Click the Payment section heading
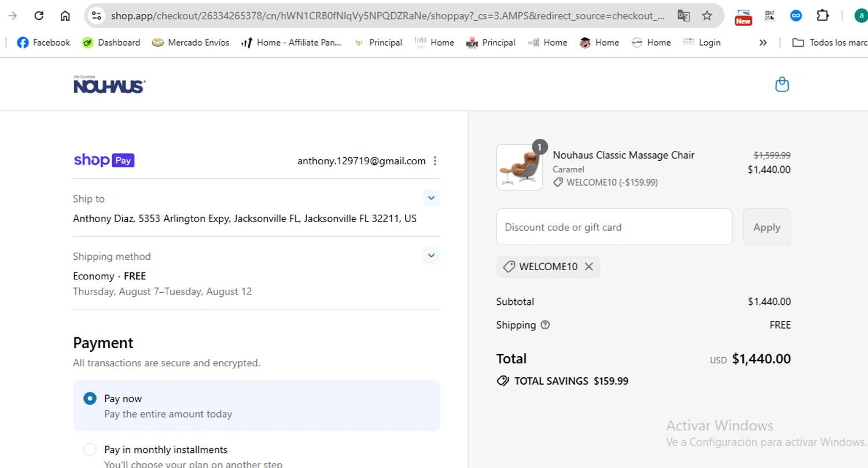 tap(103, 343)
